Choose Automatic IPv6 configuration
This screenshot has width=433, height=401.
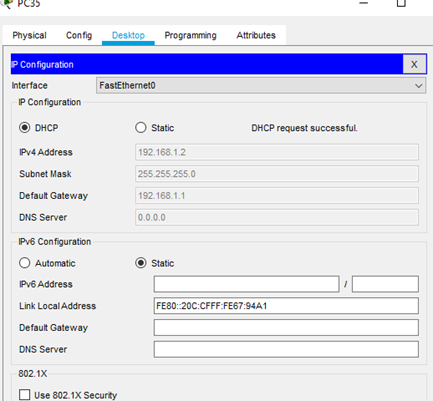click(x=25, y=263)
